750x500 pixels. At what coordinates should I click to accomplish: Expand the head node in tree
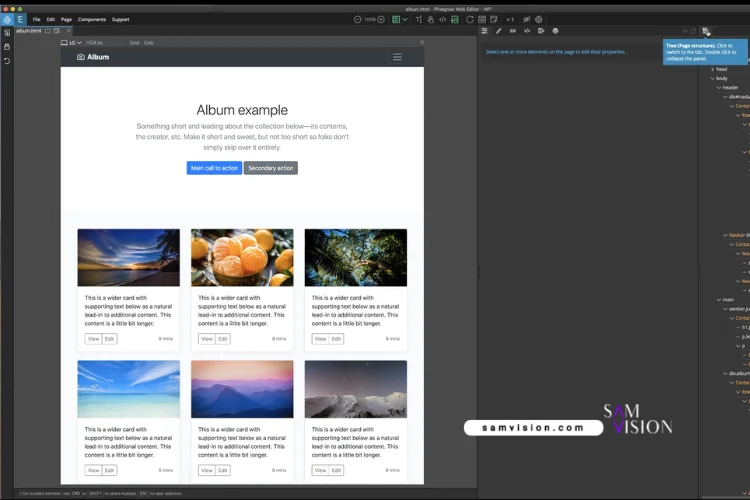[x=712, y=69]
